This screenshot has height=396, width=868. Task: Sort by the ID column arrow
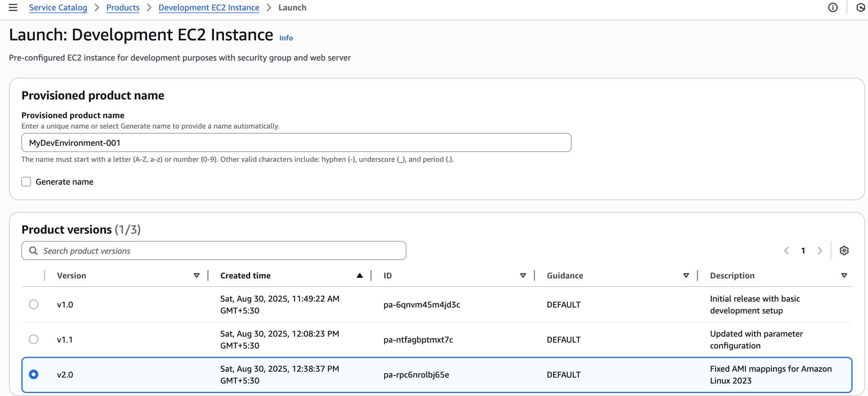coord(523,276)
